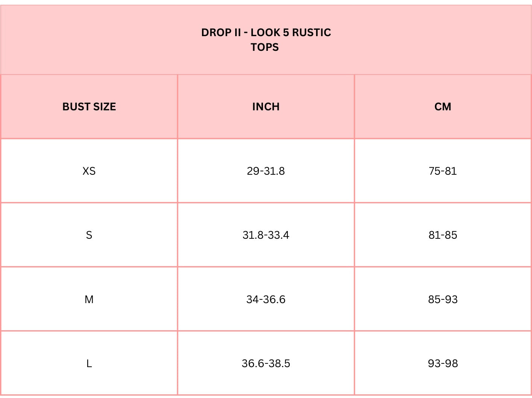Click the word DROP in the title
The image size is (532, 398).
(x=216, y=33)
